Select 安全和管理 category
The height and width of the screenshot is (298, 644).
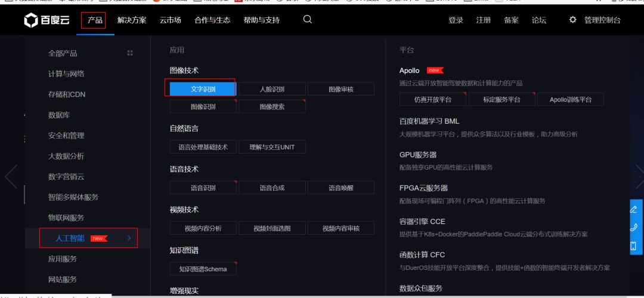point(66,136)
